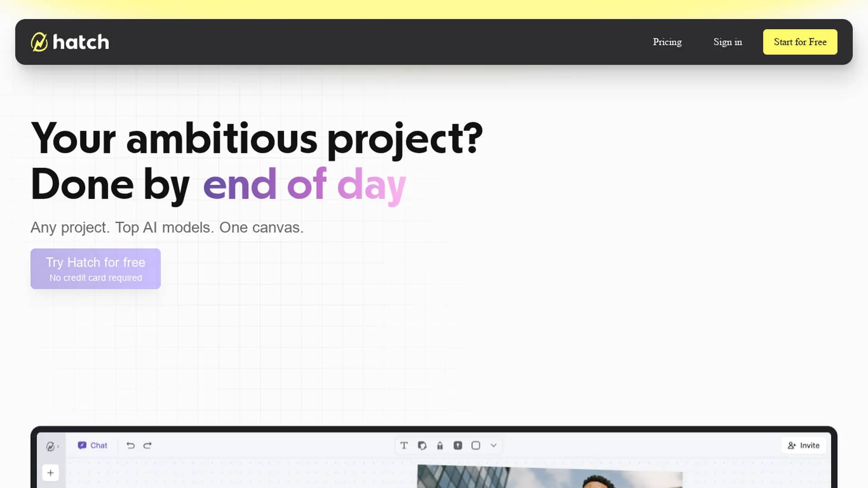The image size is (868, 488).
Task: Select the rectangle shape tool
Action: click(476, 446)
